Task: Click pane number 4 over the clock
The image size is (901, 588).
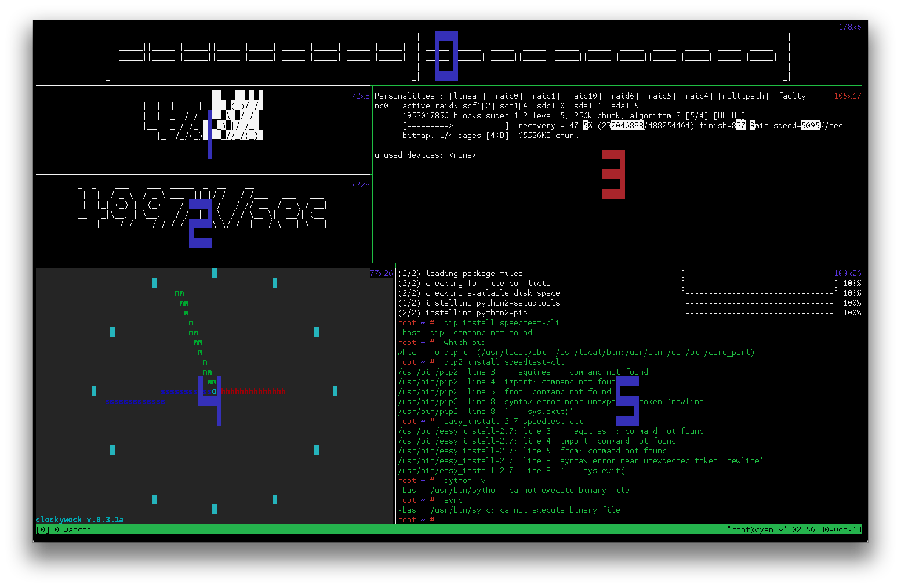Action: pos(211,400)
